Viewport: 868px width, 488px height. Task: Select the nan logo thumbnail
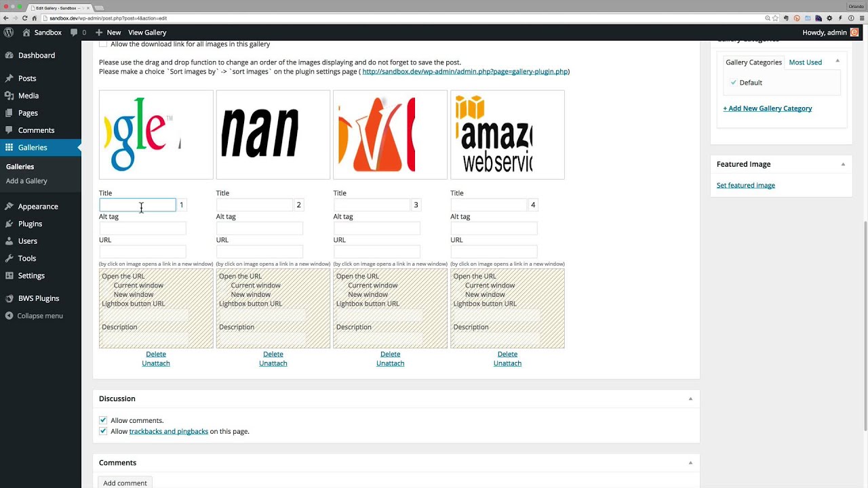(x=273, y=135)
